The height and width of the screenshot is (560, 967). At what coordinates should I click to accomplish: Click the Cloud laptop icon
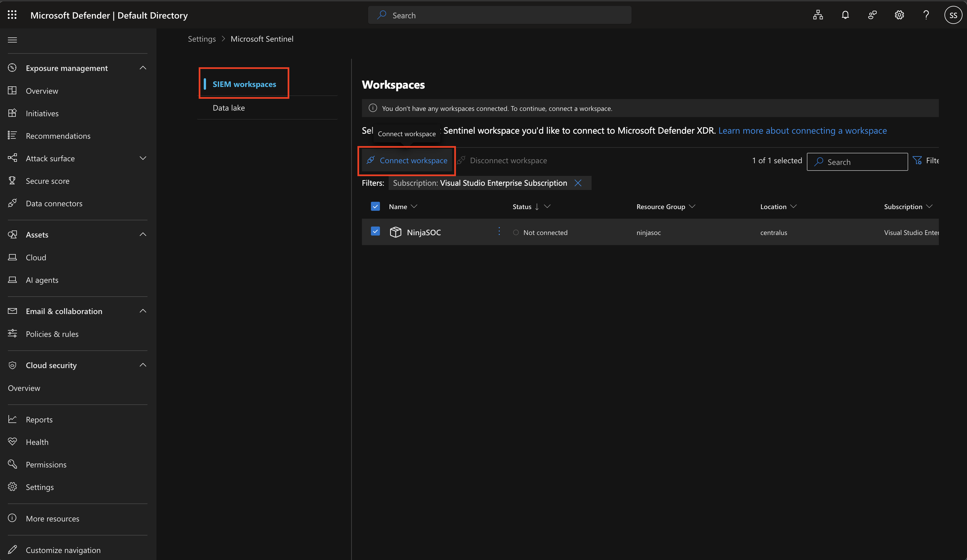pos(12,257)
